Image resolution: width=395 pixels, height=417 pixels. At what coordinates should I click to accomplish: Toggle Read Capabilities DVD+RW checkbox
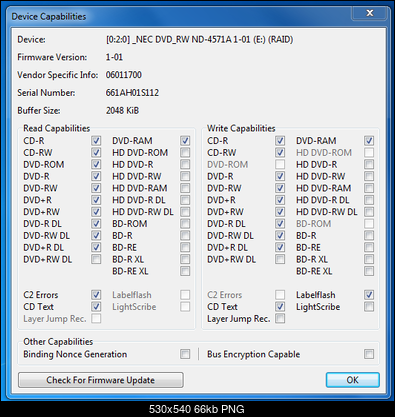coord(96,212)
